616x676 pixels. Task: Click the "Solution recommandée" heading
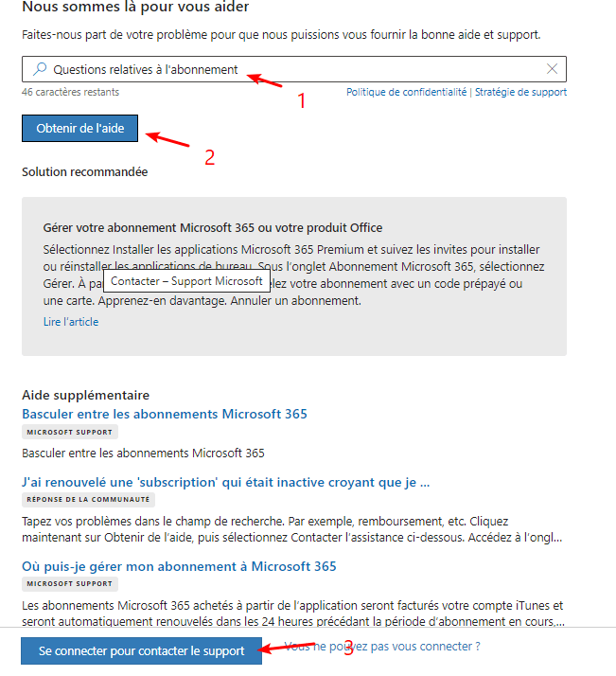pos(85,171)
